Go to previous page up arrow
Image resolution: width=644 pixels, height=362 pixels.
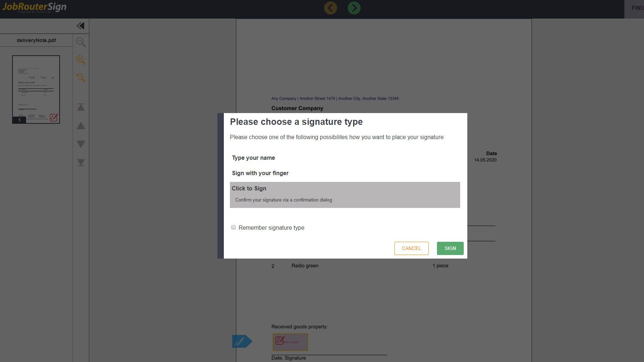[x=81, y=126]
